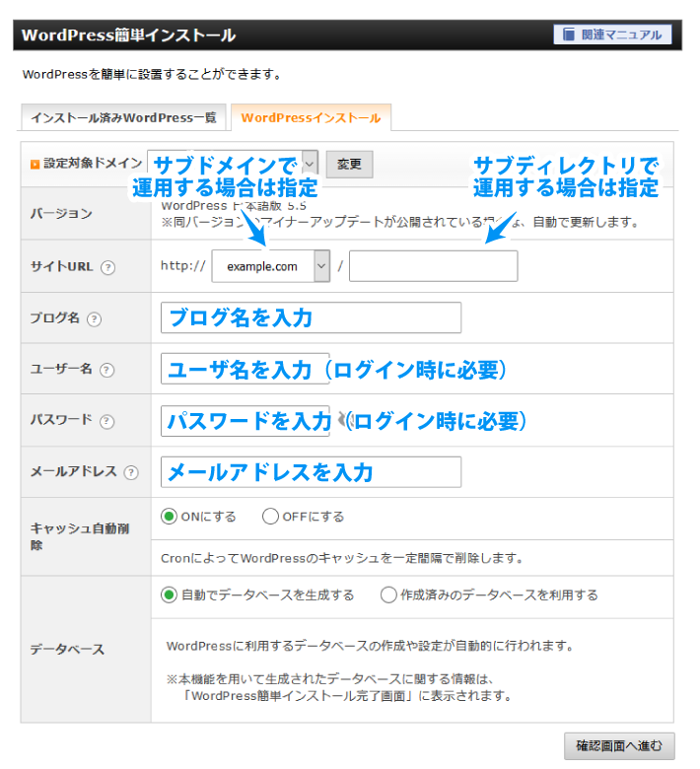Click the help icon beside メールアドレス
The width and height of the screenshot is (700, 769).
point(131,472)
